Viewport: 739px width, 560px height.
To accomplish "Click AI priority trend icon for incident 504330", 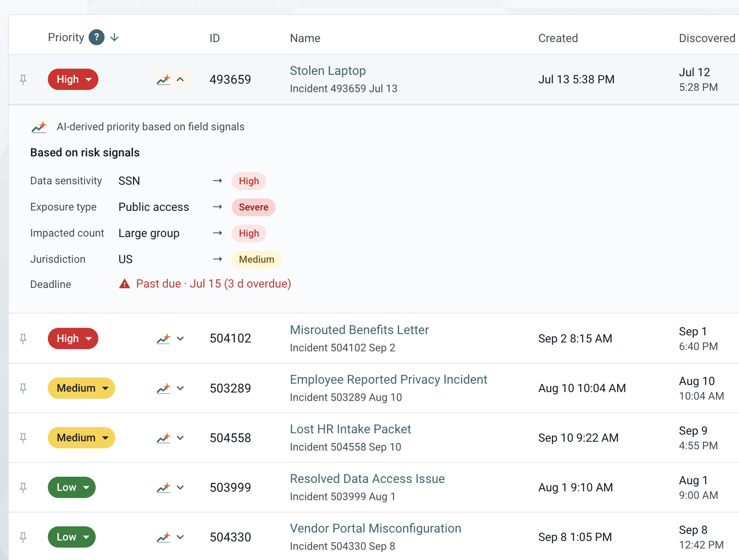I will (164, 537).
